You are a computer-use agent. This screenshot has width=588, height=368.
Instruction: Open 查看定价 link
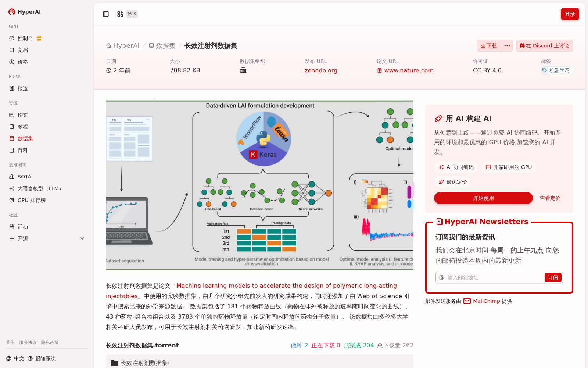[550, 198]
